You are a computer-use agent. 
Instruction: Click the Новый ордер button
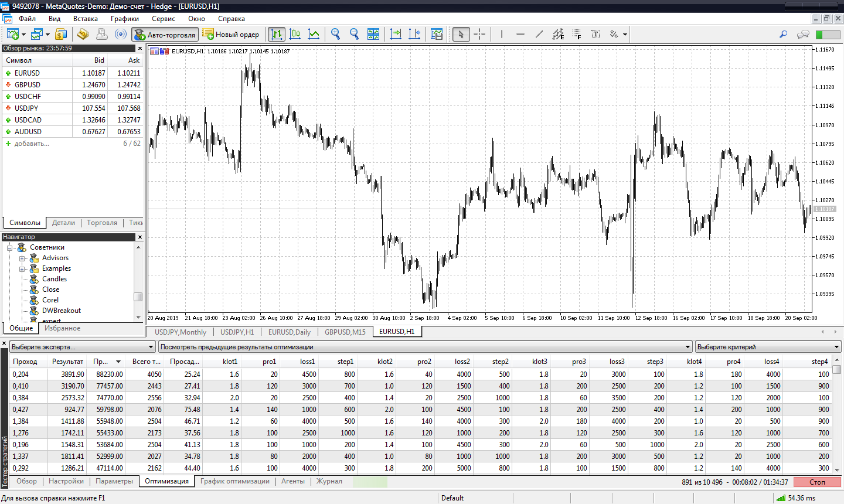[231, 35]
